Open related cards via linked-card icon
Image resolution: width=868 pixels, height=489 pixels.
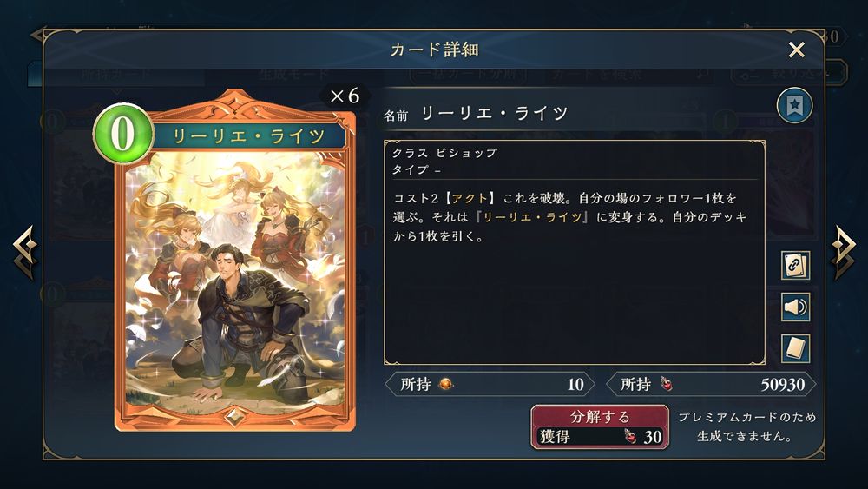click(x=795, y=265)
